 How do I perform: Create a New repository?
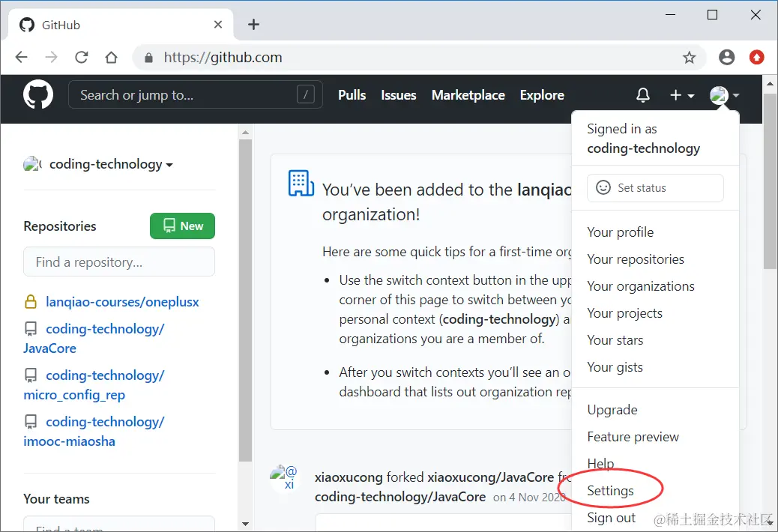click(183, 226)
